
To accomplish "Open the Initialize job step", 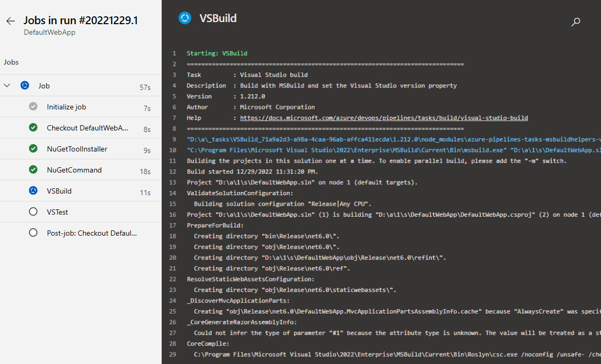I will click(x=81, y=106).
